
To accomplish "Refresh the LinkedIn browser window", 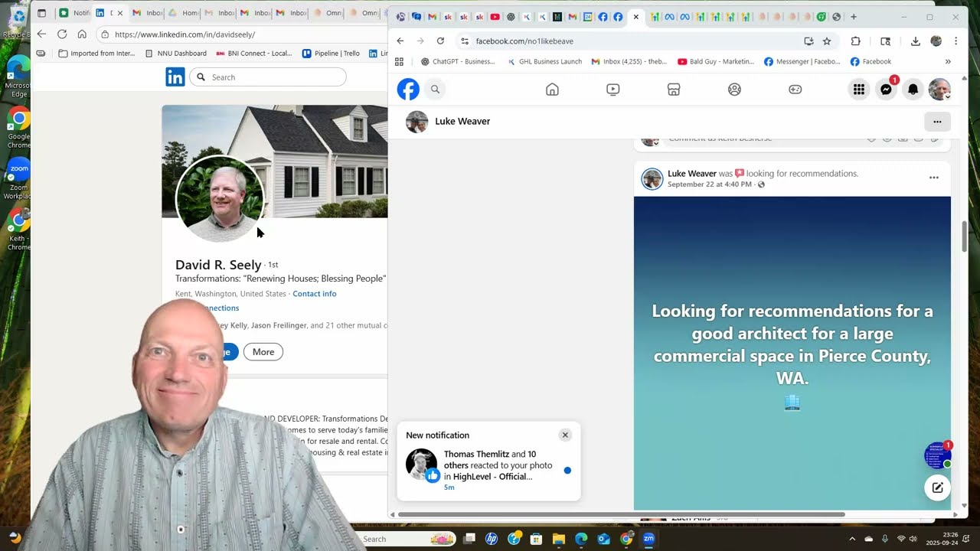I will click(x=62, y=34).
